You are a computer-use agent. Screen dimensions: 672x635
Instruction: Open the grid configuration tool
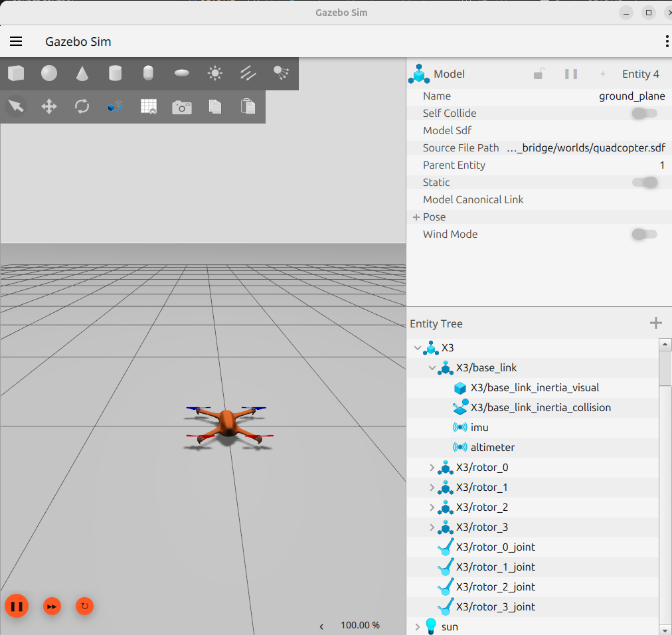click(x=149, y=106)
